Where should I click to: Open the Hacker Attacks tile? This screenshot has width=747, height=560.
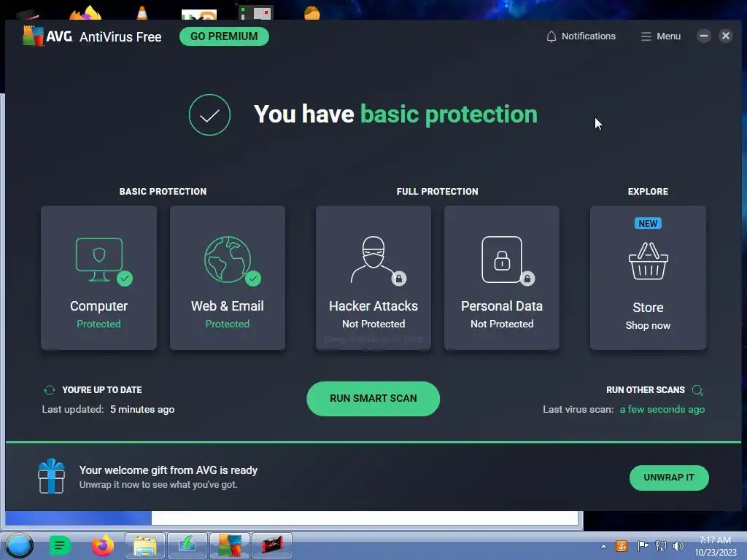coord(373,278)
